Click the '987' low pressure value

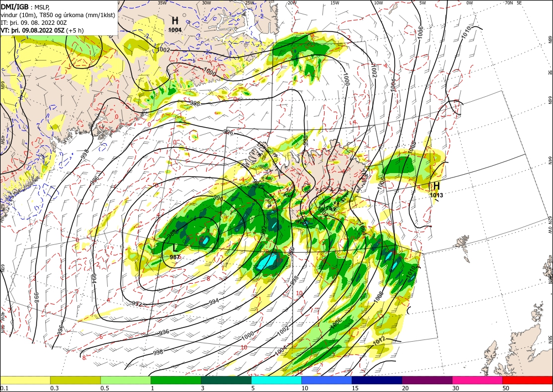coord(175,257)
